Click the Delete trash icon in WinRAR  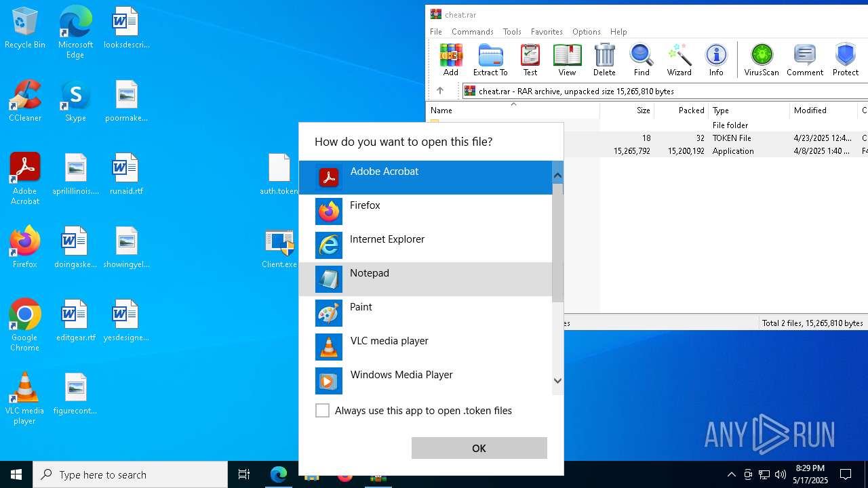[x=604, y=60]
